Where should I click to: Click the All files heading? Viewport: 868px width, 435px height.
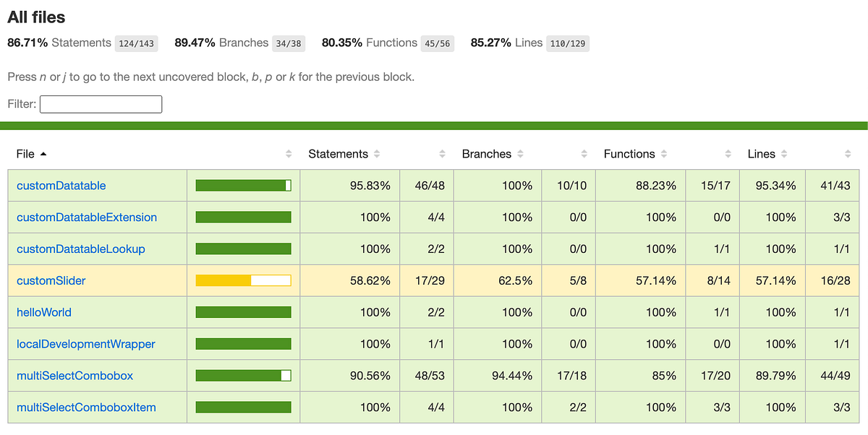[x=36, y=16]
